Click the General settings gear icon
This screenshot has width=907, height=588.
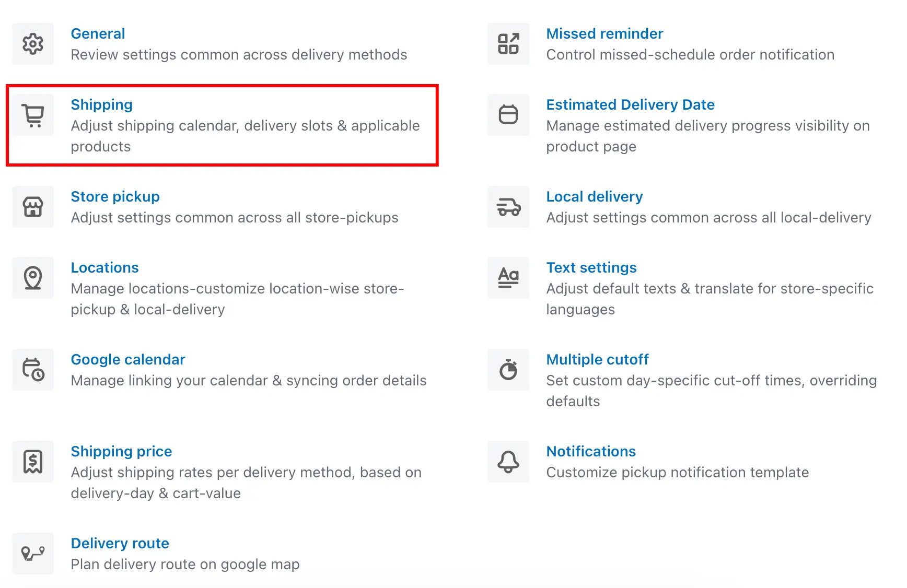click(33, 44)
